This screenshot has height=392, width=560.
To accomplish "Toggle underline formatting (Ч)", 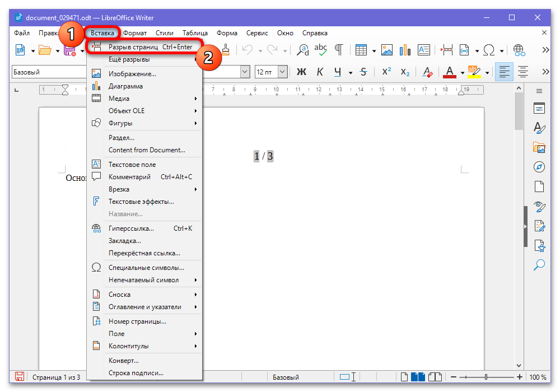I will click(x=338, y=72).
